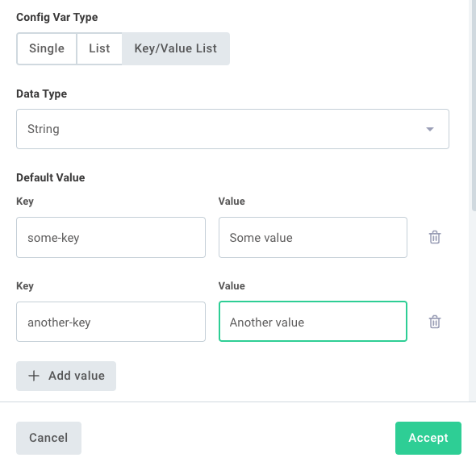Select the Single config var type
Image resolution: width=476 pixels, height=466 pixels.
47,48
